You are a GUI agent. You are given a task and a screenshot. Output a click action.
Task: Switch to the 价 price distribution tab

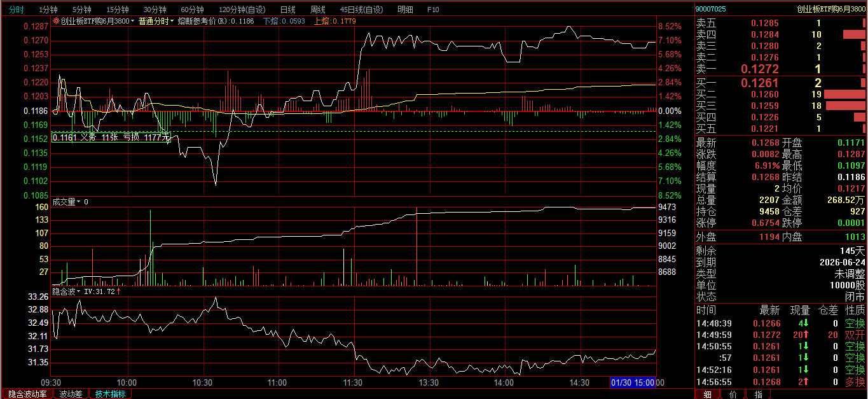click(x=733, y=395)
